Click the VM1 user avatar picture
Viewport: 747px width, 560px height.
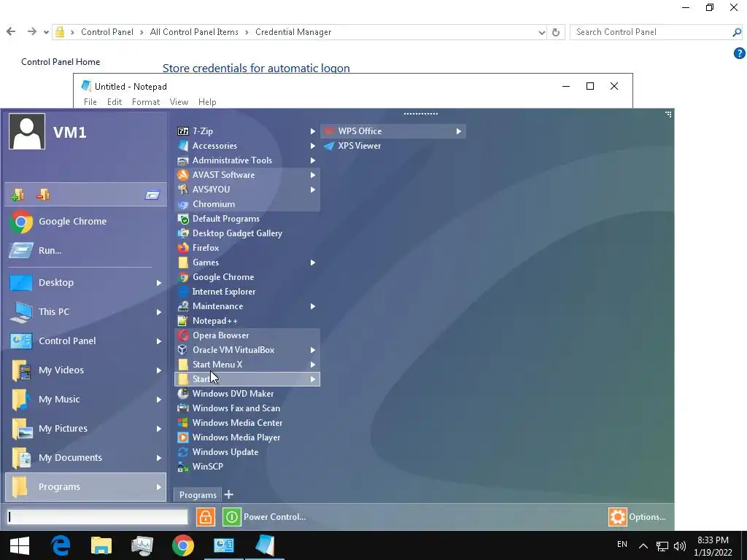click(x=27, y=131)
